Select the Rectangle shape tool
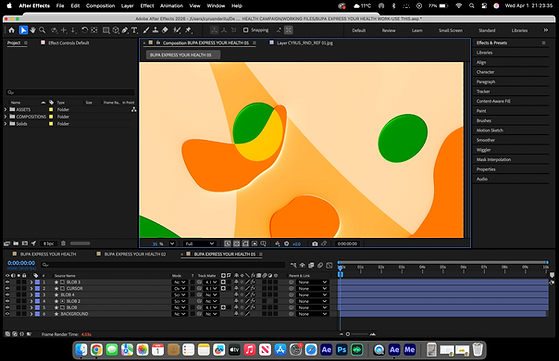Viewport: 559px width, 361px height. [106, 30]
